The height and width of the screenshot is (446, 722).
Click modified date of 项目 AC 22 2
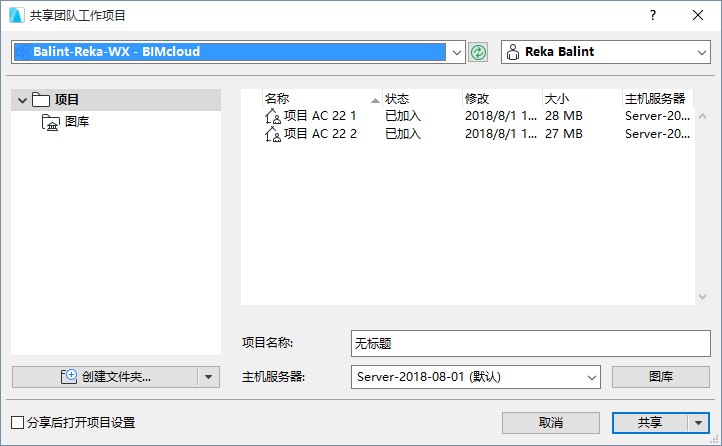pyautogui.click(x=501, y=134)
